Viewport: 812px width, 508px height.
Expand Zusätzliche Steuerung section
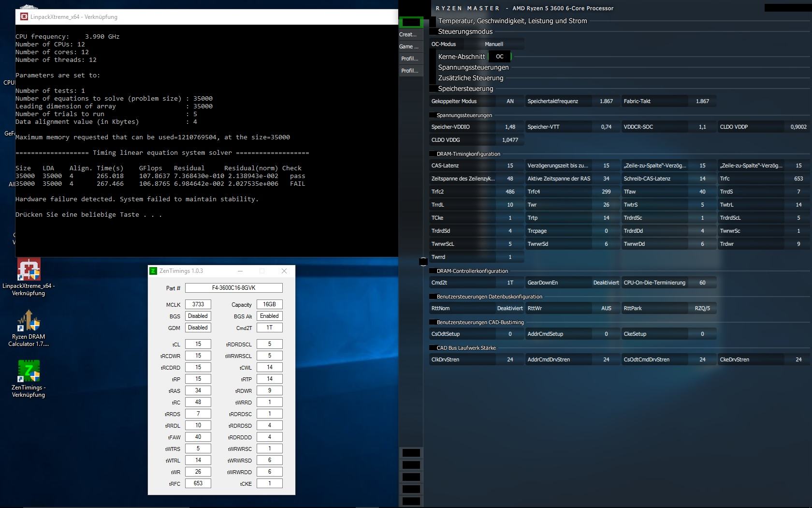point(470,78)
